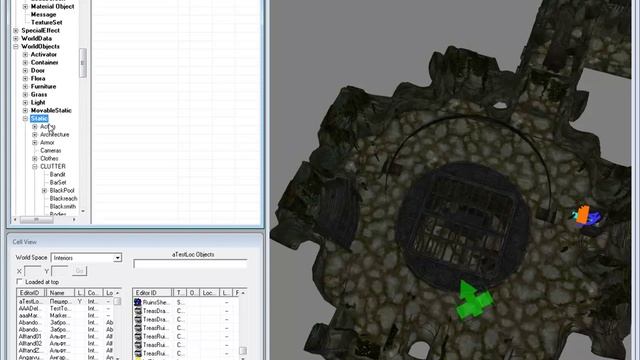The width and height of the screenshot is (640, 360).
Task: Expand the Activator node
Action: [25, 55]
